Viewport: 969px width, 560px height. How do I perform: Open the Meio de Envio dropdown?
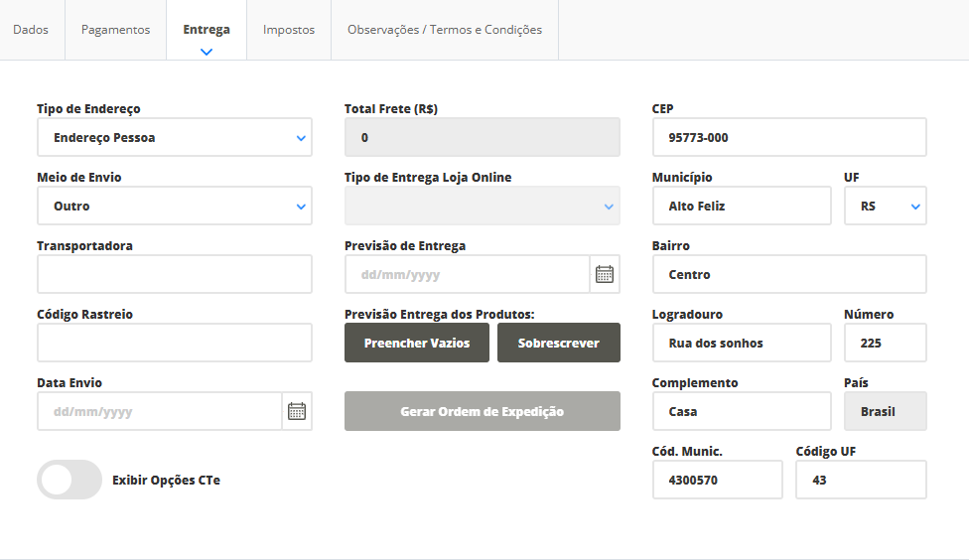[x=175, y=207]
